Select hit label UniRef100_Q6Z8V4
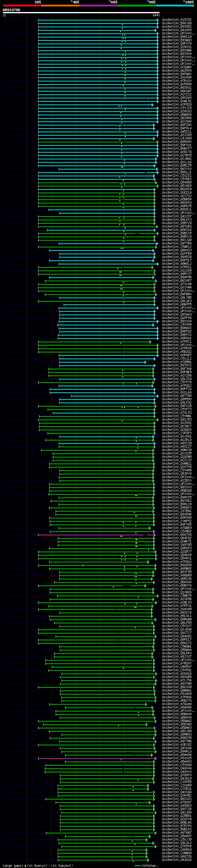 click(177, 71)
